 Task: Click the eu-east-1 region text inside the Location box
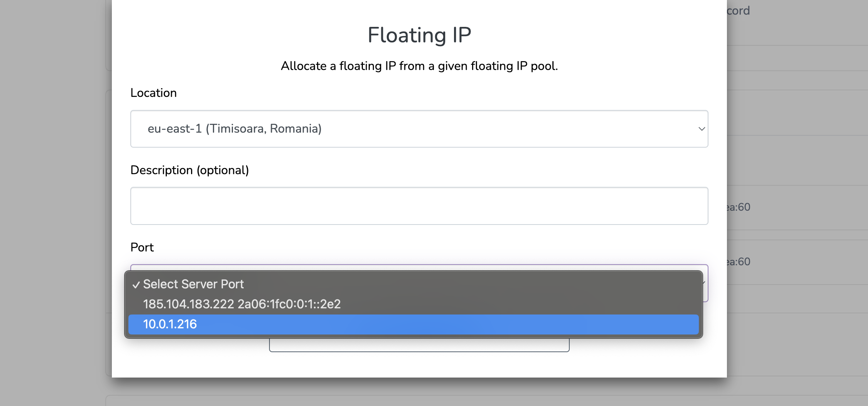click(x=235, y=129)
